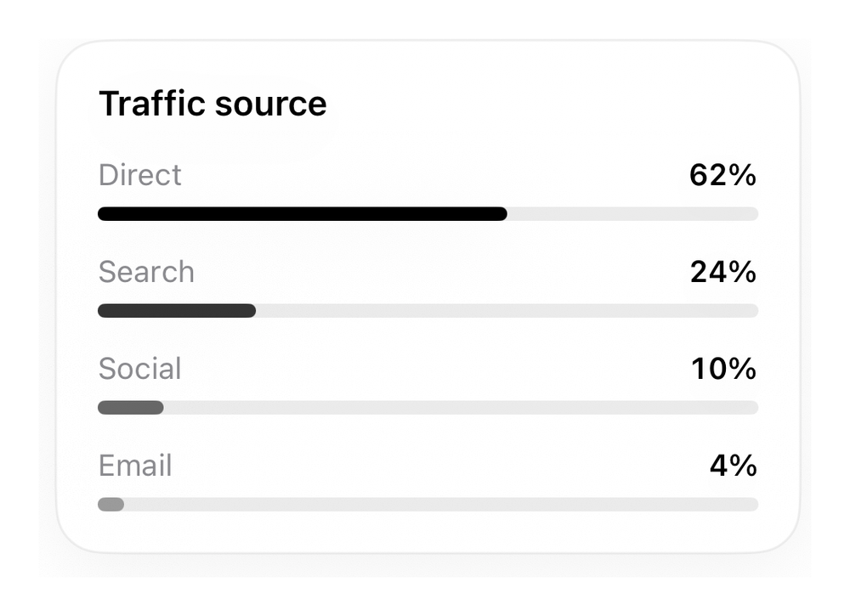Click the filled part of the Search bar
The width and height of the screenshot is (850, 616).
tap(177, 310)
